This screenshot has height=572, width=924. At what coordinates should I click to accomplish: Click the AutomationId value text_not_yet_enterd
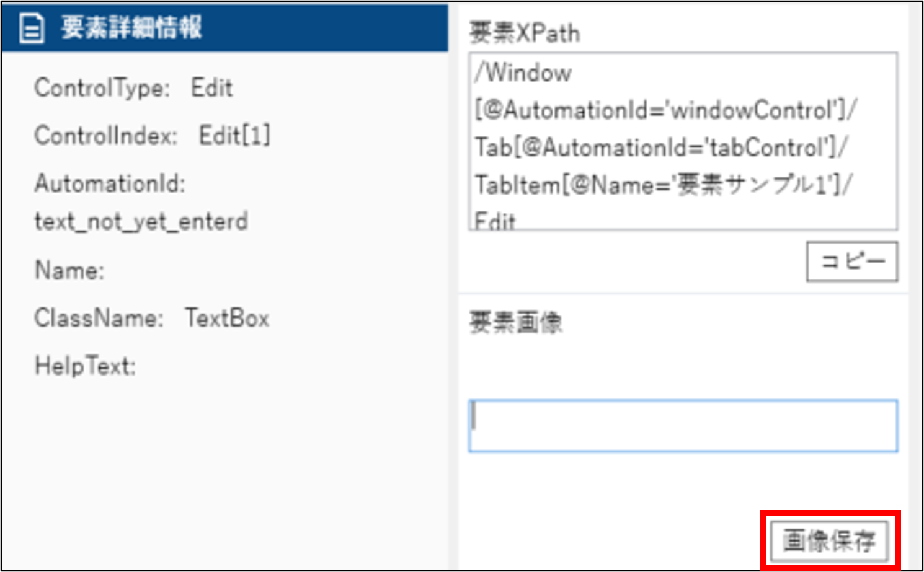click(141, 221)
